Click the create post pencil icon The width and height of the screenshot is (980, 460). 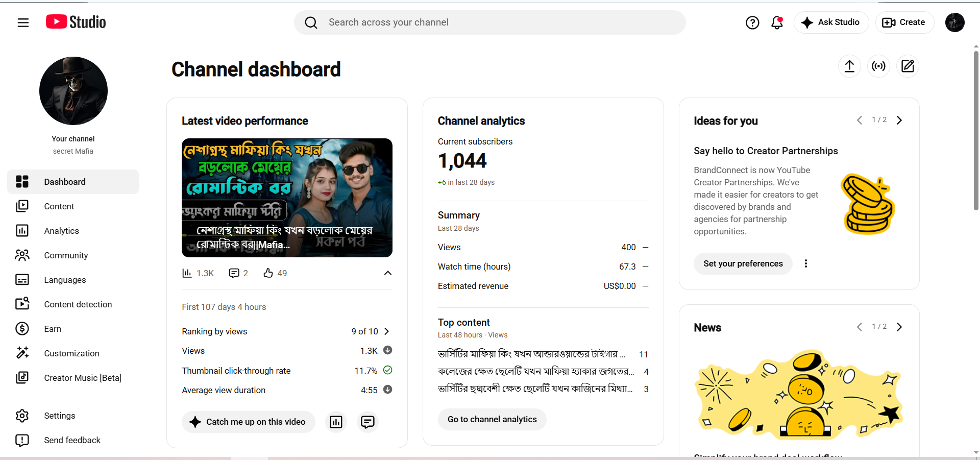908,66
